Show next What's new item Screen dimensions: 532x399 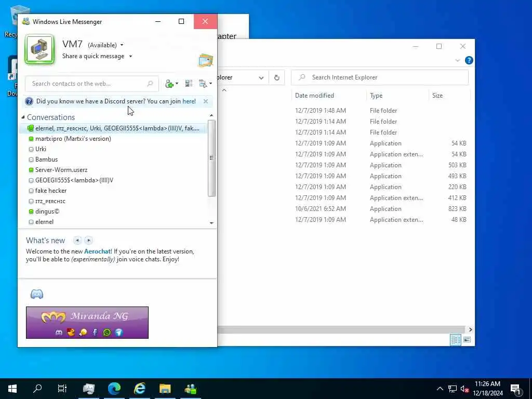tap(88, 240)
